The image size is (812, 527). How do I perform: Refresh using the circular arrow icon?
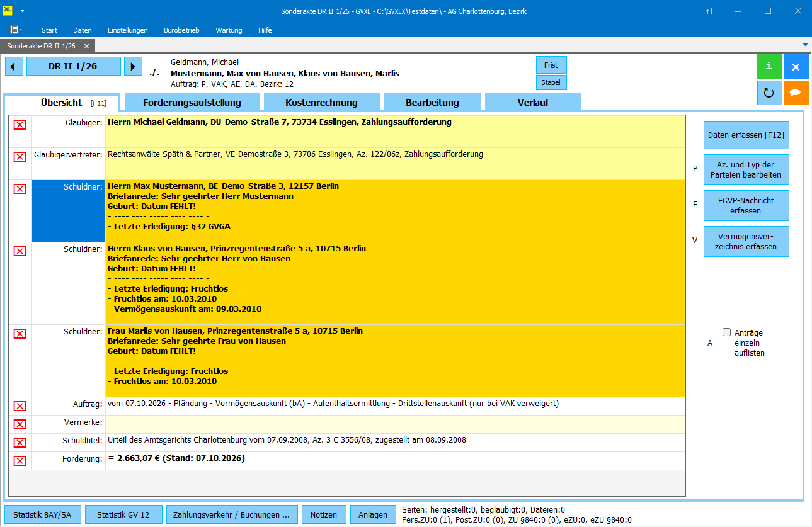coord(770,93)
